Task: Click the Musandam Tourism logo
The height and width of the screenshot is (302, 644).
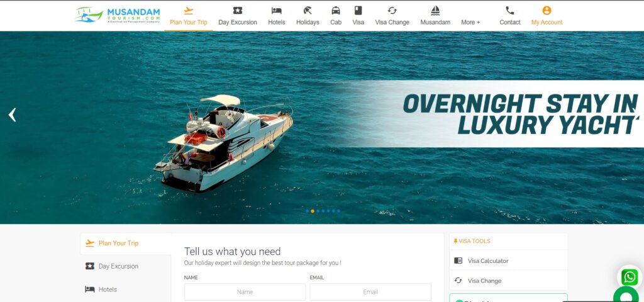Action: tap(117, 15)
